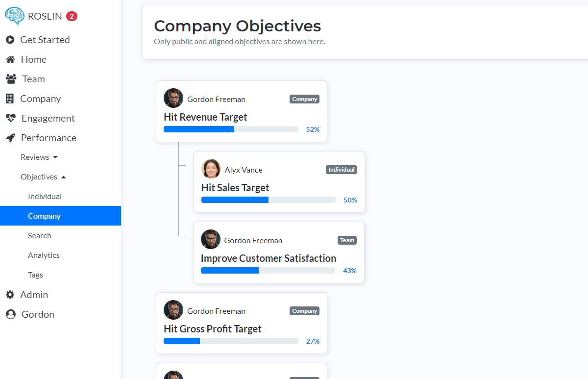The width and height of the screenshot is (588, 379).
Task: Switch to the Individual objectives tab
Action: point(45,196)
